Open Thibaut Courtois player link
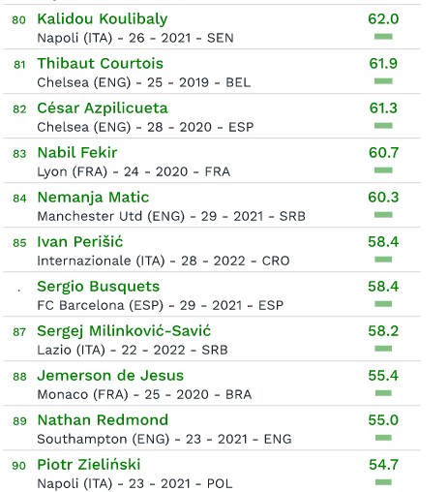This screenshot has width=448, height=492. pos(100,63)
